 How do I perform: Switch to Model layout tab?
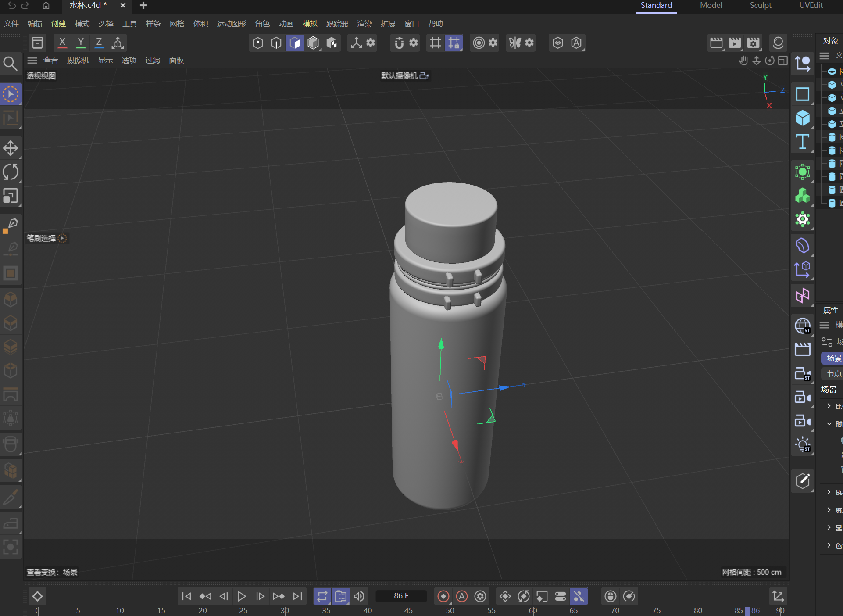(x=711, y=5)
